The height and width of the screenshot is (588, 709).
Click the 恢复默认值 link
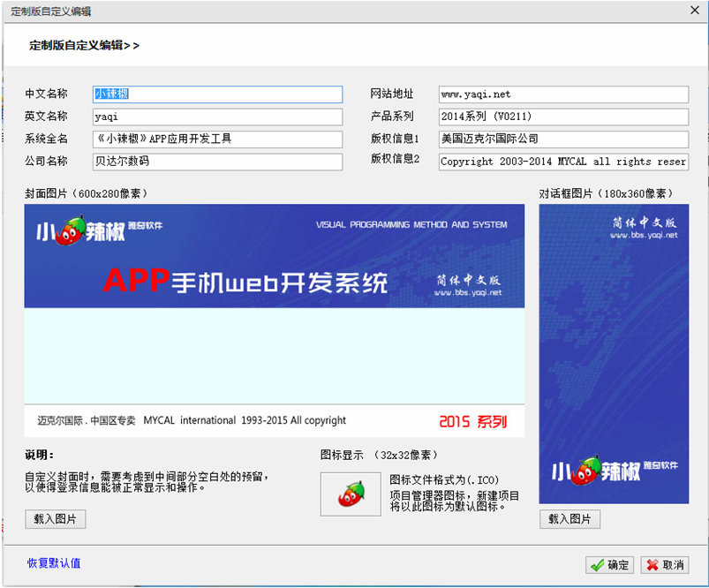click(x=54, y=563)
